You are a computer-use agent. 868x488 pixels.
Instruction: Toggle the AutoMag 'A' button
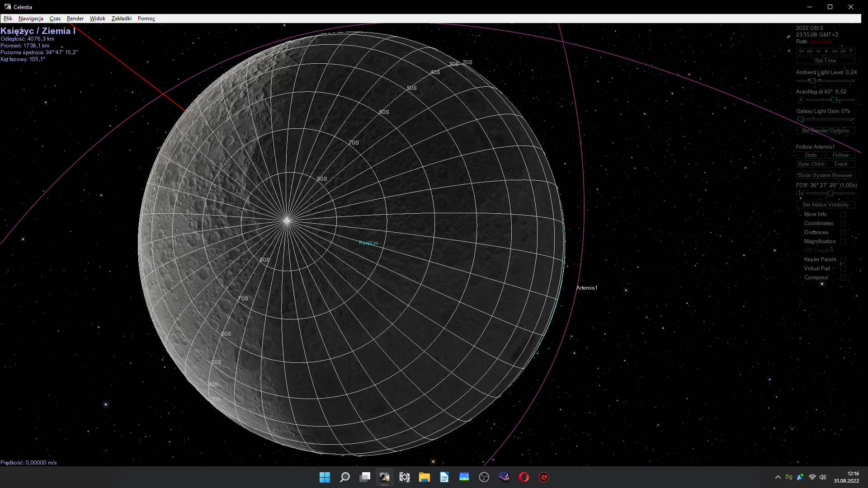801,100
